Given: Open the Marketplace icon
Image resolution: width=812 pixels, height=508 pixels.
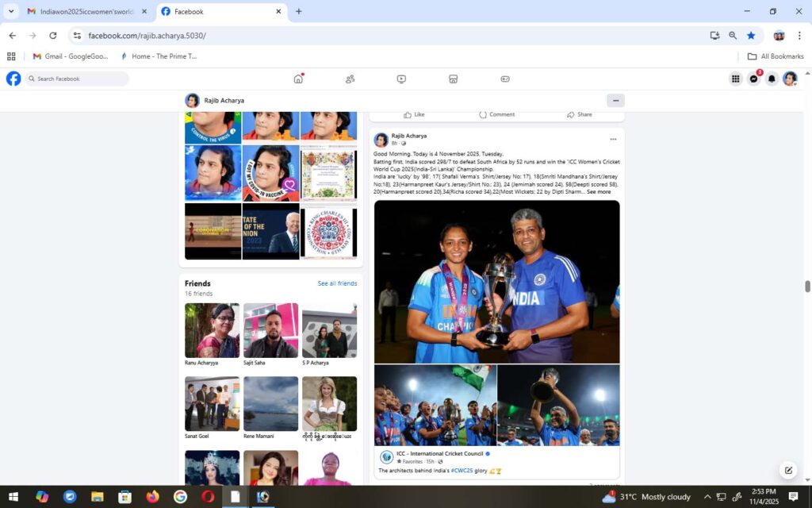Looking at the screenshot, I should point(453,79).
